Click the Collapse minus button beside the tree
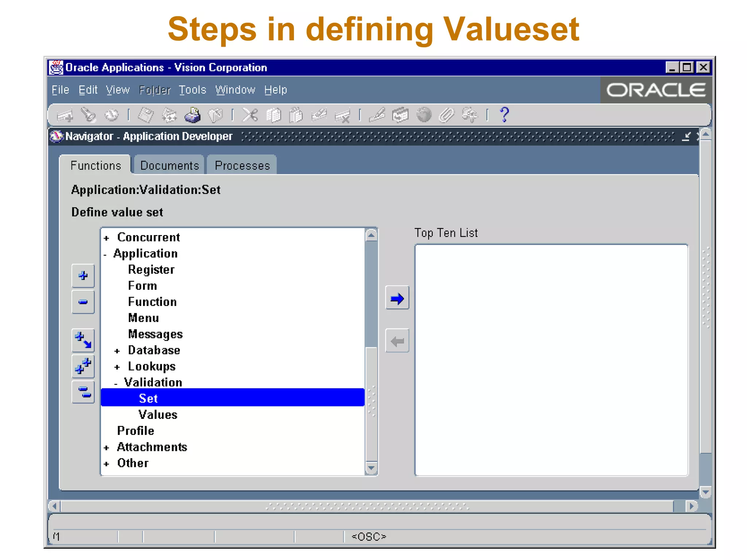Image resolution: width=747 pixels, height=560 pixels. click(x=83, y=302)
